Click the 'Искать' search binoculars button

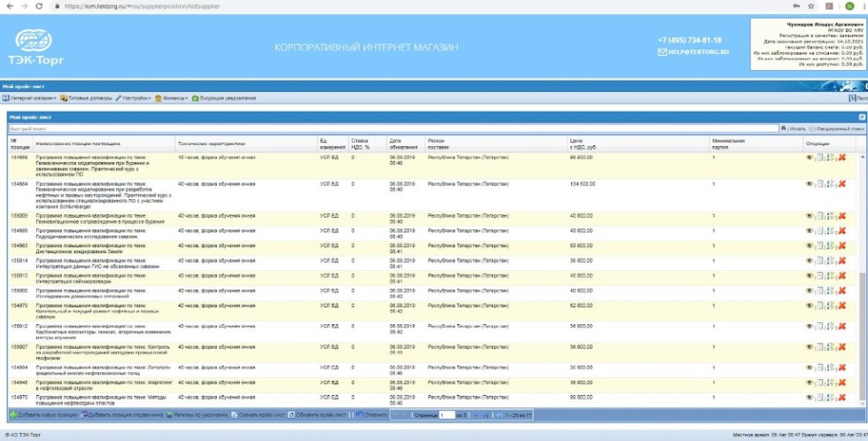click(x=793, y=128)
